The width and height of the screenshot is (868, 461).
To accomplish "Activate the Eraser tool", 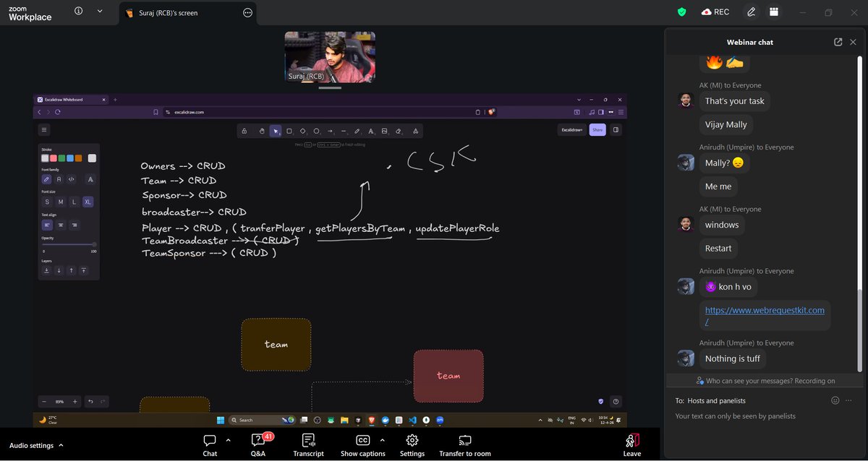I will [x=399, y=131].
